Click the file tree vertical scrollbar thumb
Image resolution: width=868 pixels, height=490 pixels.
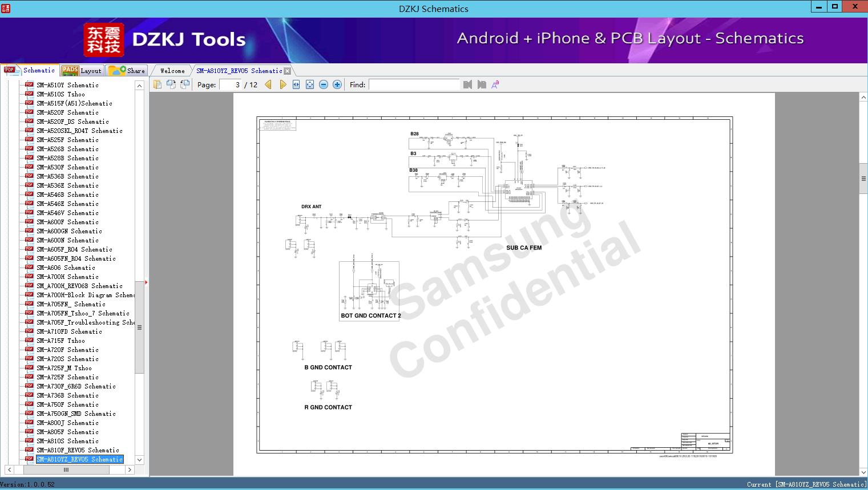(x=139, y=327)
